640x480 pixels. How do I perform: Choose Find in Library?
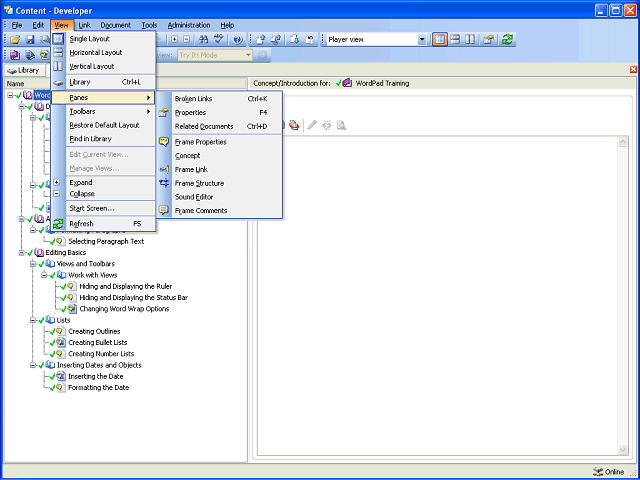click(104, 139)
